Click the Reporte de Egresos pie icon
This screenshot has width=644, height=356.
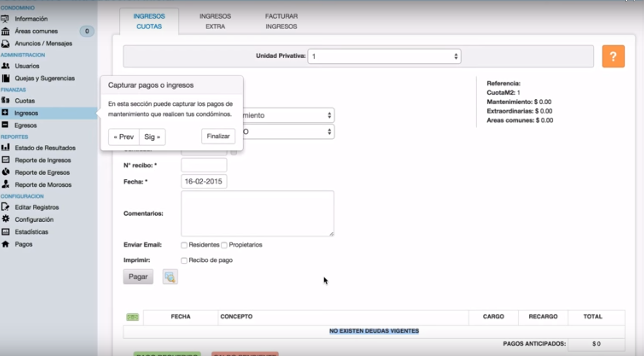click(x=5, y=172)
